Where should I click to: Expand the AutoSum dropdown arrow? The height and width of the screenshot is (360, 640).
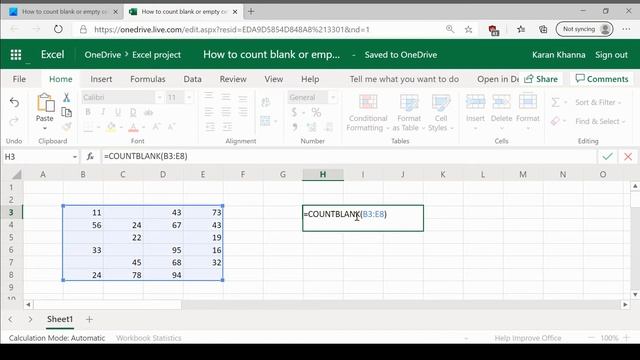pyautogui.click(x=565, y=102)
